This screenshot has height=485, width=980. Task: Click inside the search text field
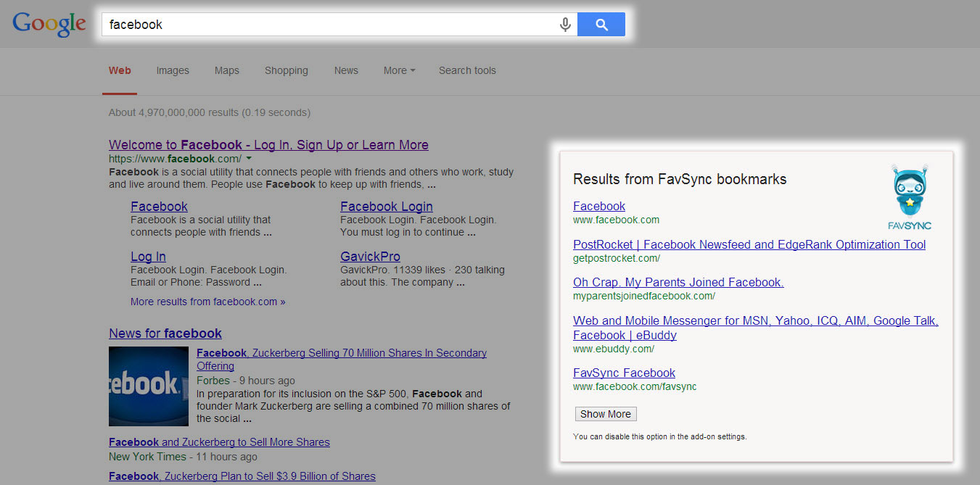pos(326,25)
